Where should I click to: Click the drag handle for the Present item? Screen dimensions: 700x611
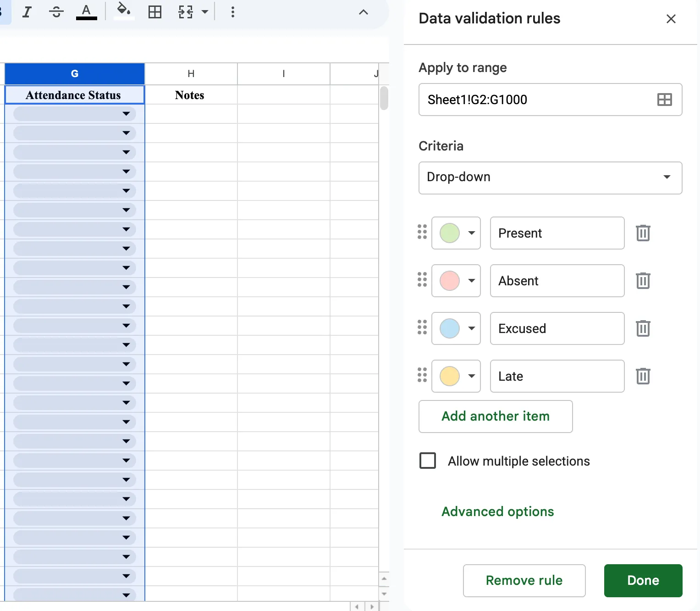[422, 232]
